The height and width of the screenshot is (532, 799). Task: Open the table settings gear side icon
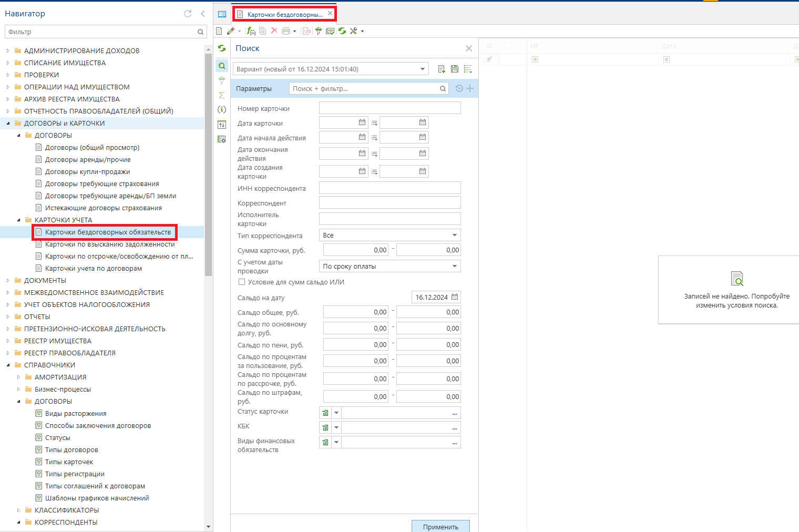(x=222, y=139)
